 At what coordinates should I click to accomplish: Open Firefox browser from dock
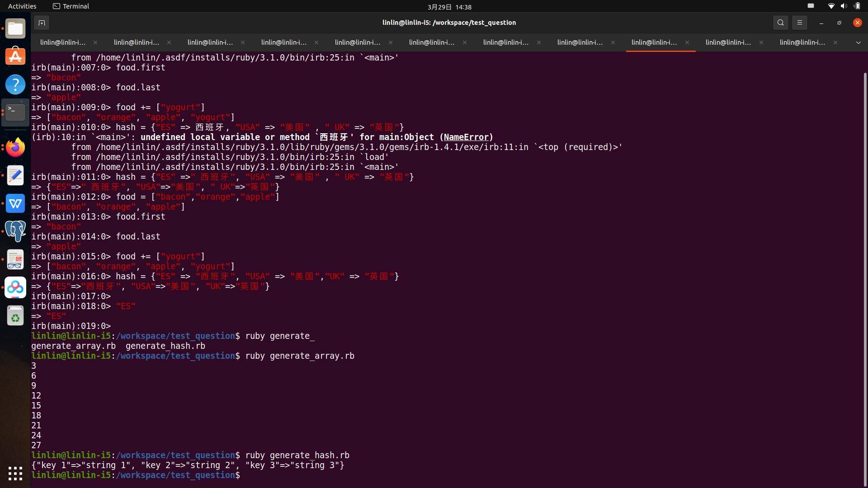tap(15, 147)
